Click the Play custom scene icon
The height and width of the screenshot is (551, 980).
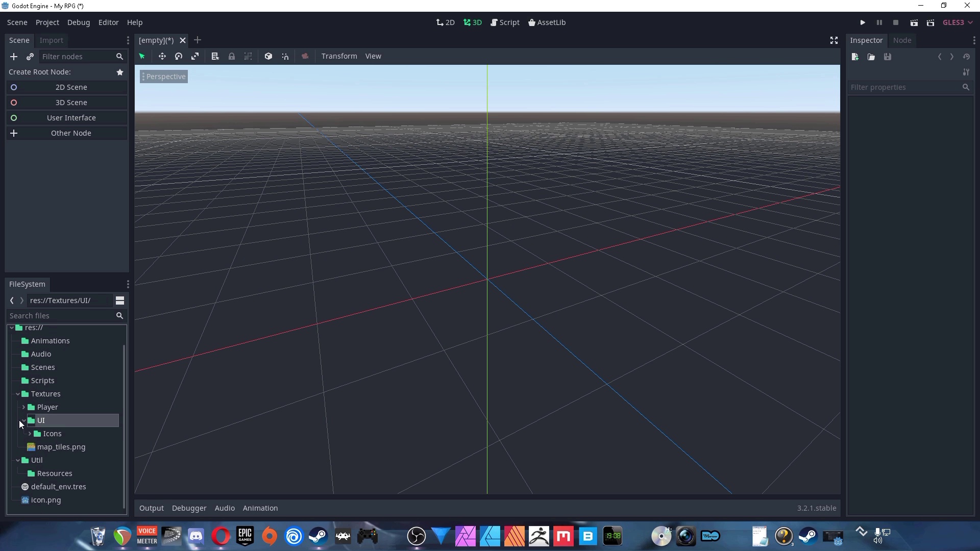(930, 22)
